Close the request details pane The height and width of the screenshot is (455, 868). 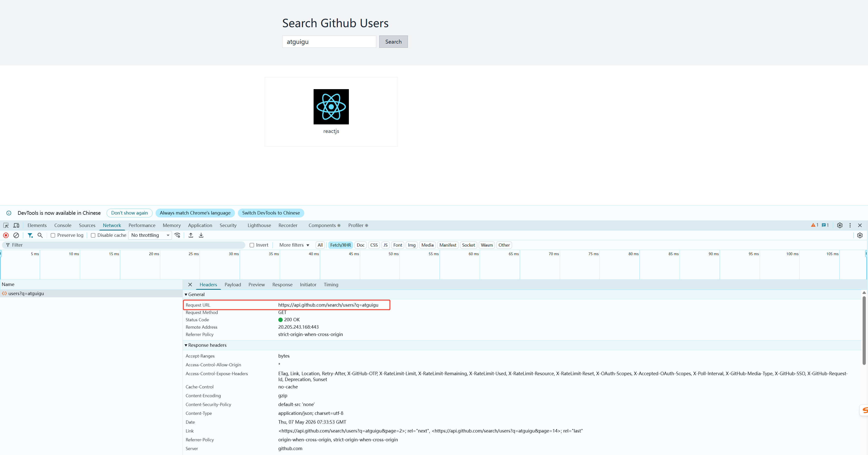tap(190, 285)
